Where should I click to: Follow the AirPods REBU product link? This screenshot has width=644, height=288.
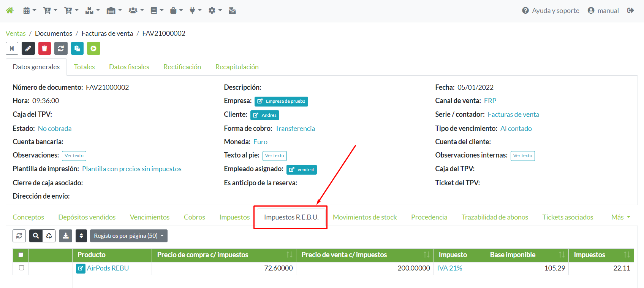[108, 268]
